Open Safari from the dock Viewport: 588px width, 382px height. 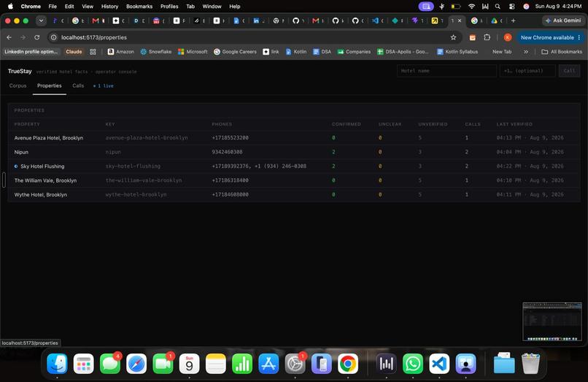136,364
